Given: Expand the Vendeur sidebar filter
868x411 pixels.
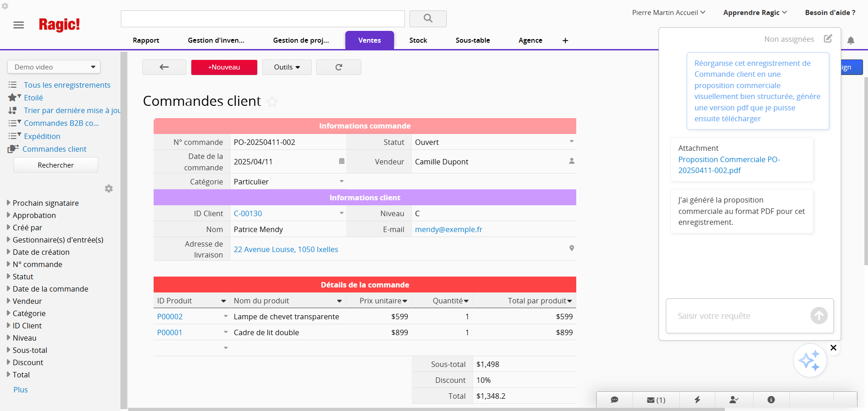Looking at the screenshot, I should tap(27, 301).
